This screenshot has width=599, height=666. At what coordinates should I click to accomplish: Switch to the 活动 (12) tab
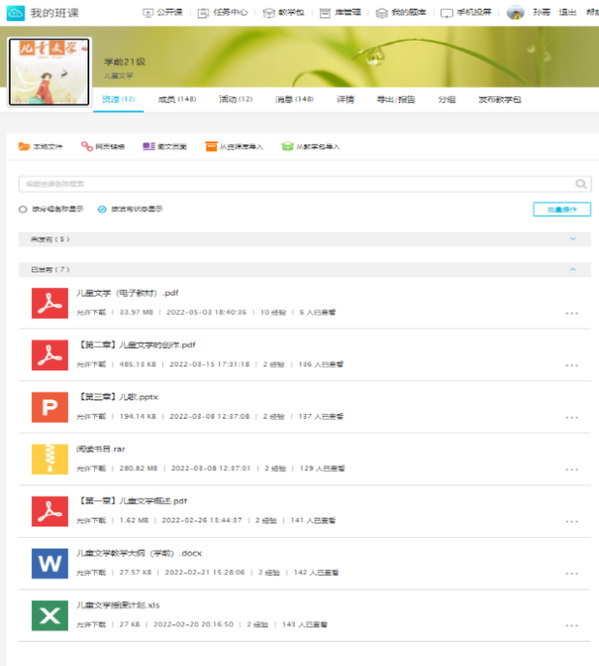235,99
